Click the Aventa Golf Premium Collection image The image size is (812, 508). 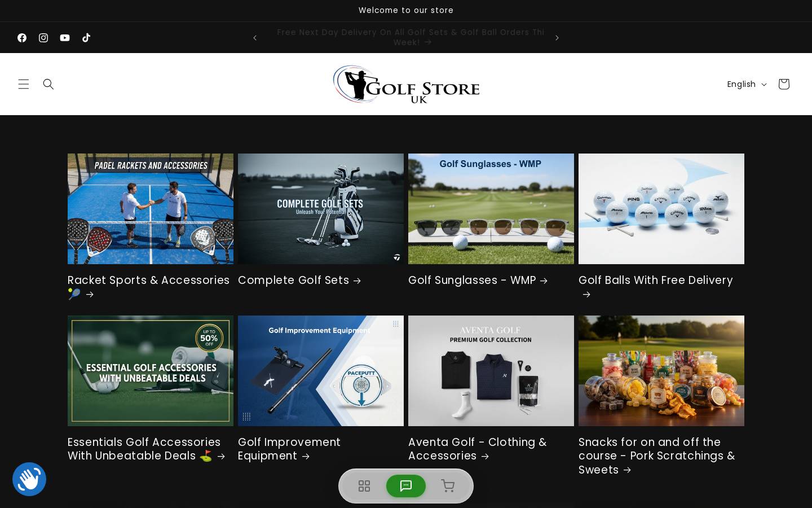click(x=491, y=371)
